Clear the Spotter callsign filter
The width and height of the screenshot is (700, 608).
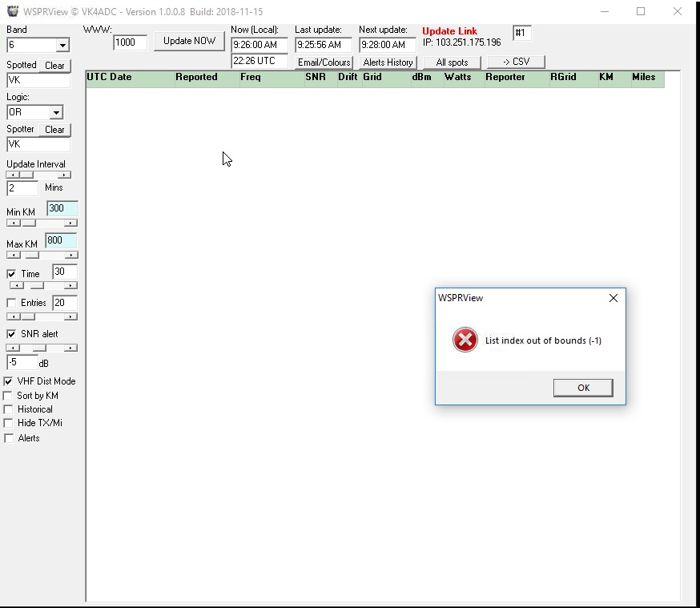54,130
